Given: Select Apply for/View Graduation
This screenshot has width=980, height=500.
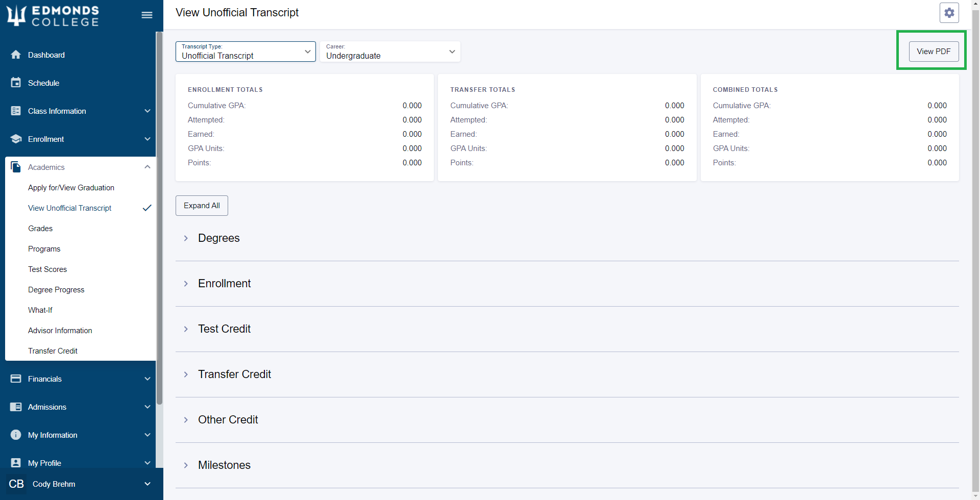Looking at the screenshot, I should pos(71,188).
